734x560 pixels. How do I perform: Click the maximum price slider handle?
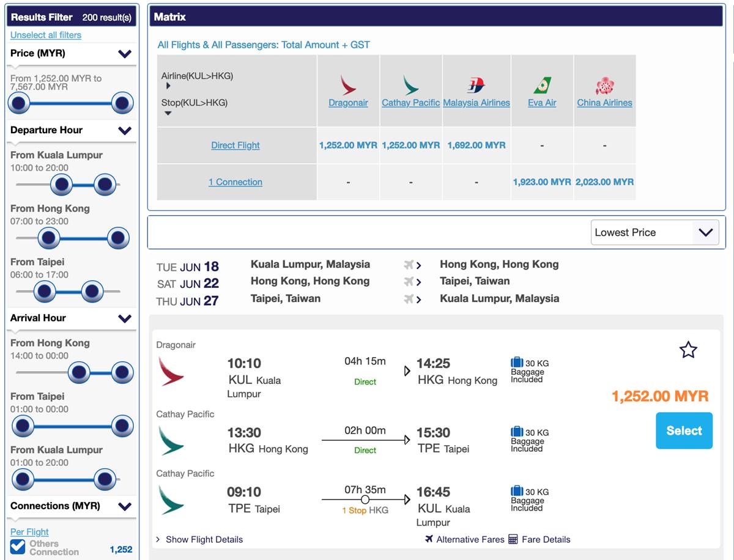coord(122,103)
